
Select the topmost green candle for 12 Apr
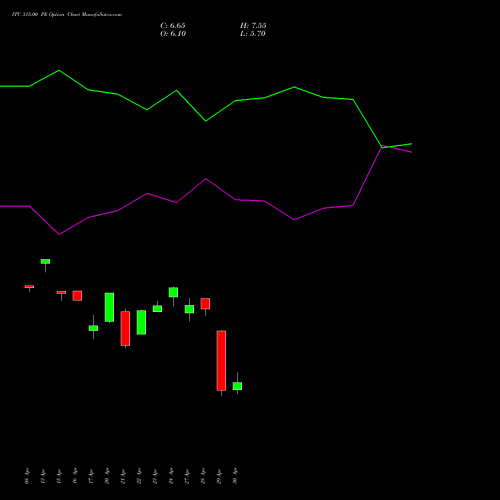[x=45, y=261]
